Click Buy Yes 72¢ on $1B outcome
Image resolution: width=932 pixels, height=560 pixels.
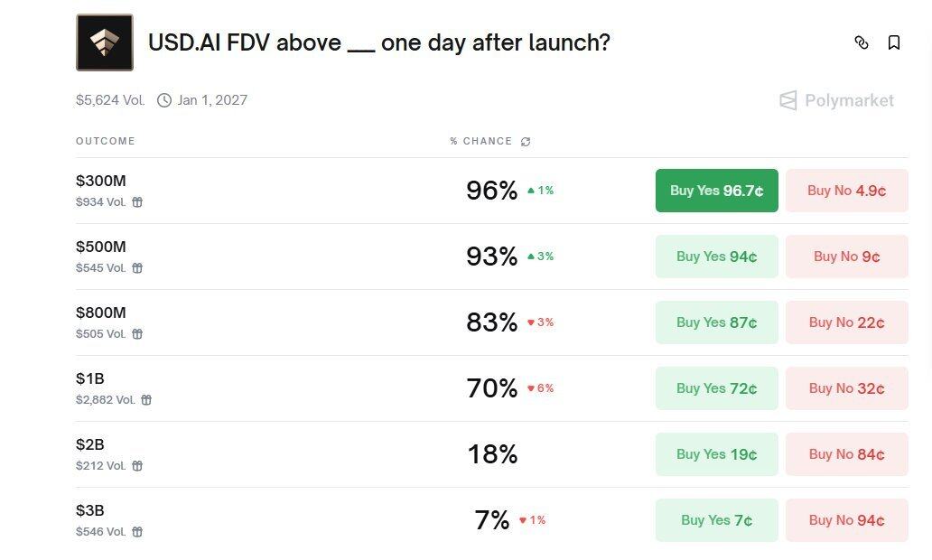[716, 388]
